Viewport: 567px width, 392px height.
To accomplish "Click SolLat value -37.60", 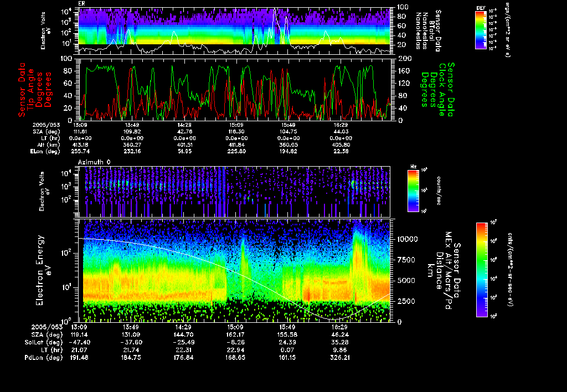I will tap(132, 343).
